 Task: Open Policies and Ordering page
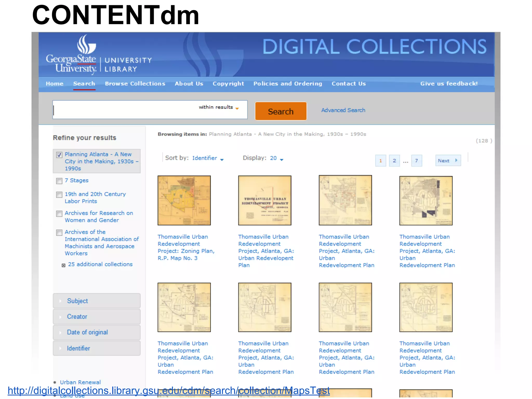[288, 84]
